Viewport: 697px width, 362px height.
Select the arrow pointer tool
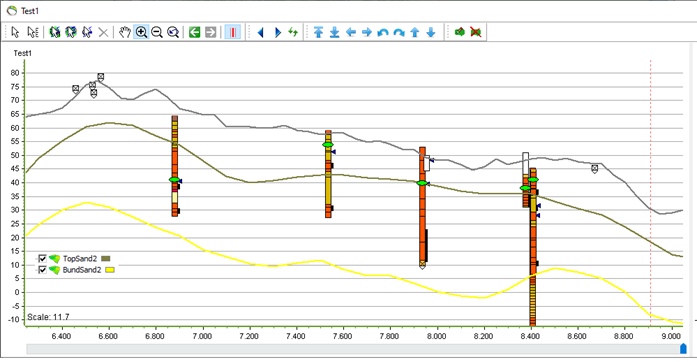(x=15, y=32)
